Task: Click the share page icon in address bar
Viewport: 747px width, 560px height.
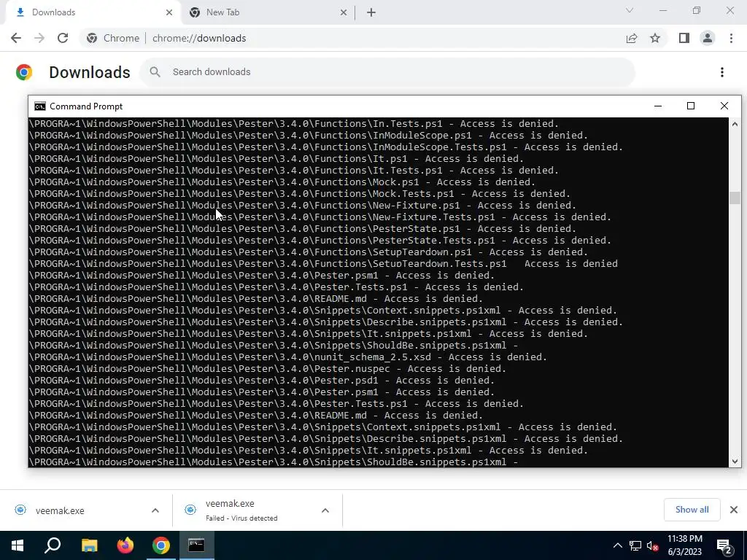Action: (x=632, y=38)
